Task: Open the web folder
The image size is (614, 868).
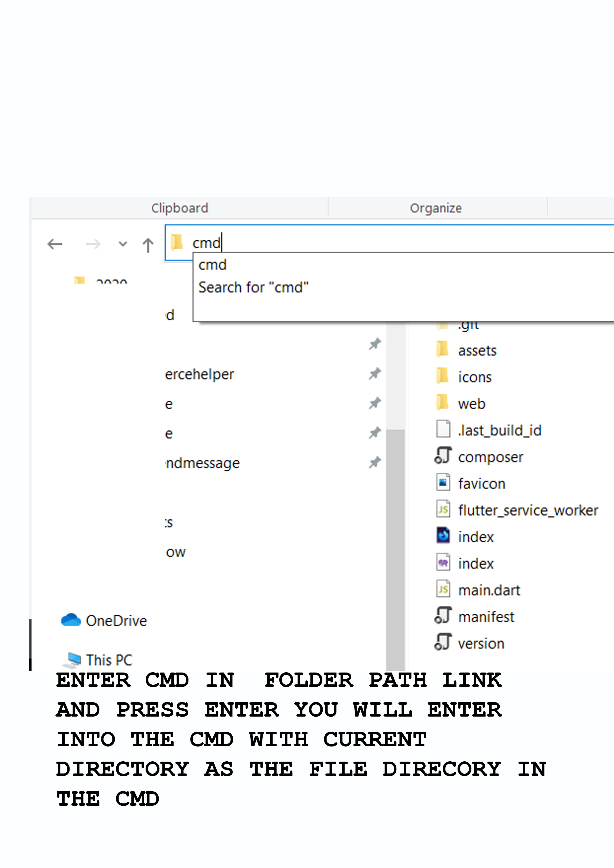Action: (x=471, y=404)
